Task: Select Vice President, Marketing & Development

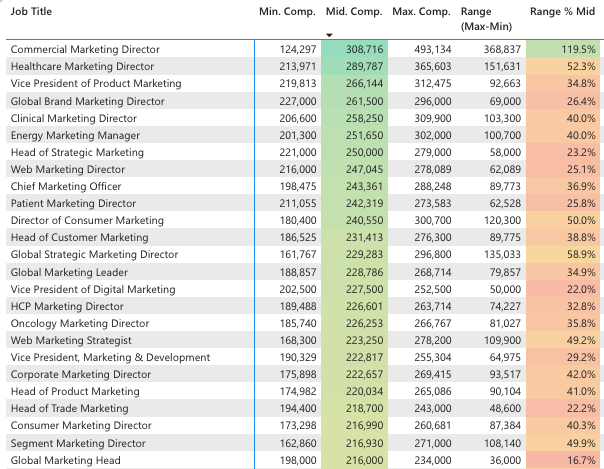Action: pyautogui.click(x=110, y=357)
